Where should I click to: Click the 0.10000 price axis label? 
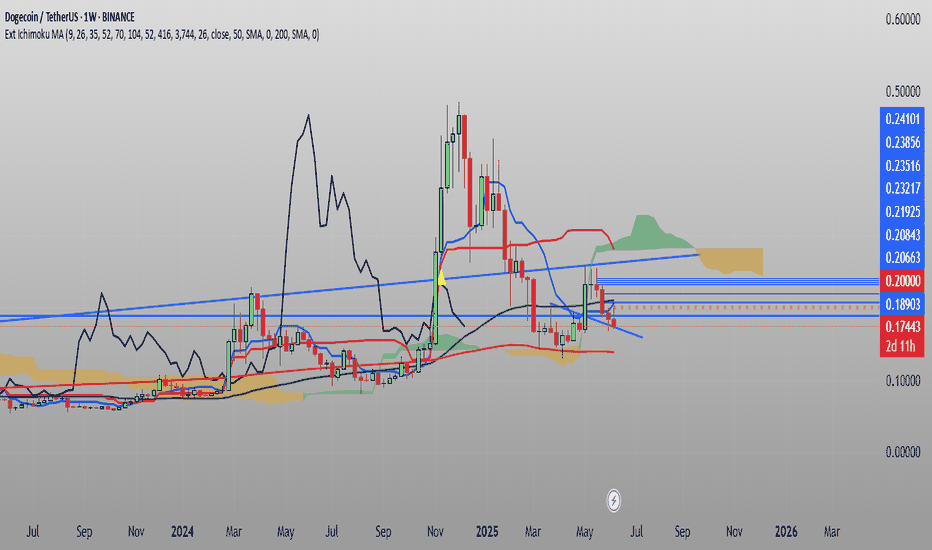pos(902,381)
